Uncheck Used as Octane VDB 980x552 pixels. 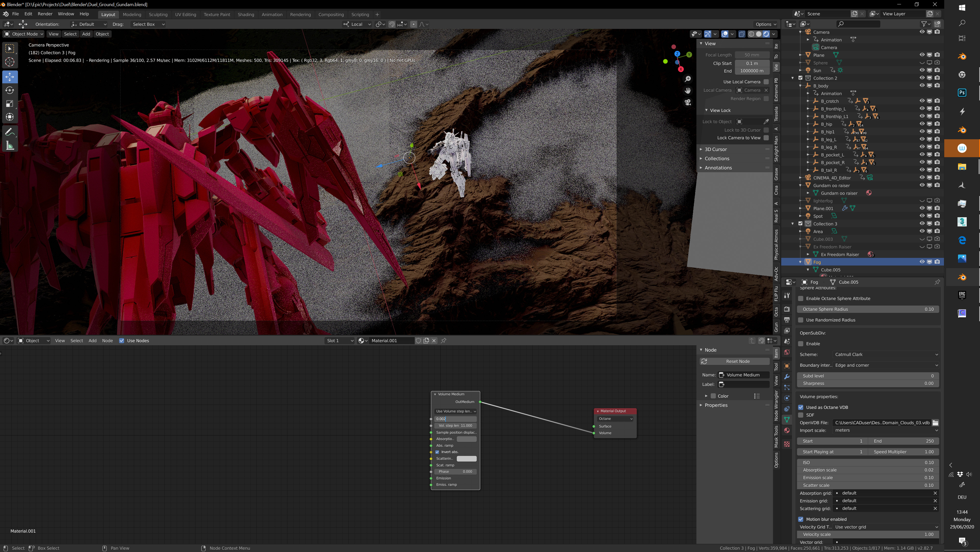pyautogui.click(x=801, y=407)
